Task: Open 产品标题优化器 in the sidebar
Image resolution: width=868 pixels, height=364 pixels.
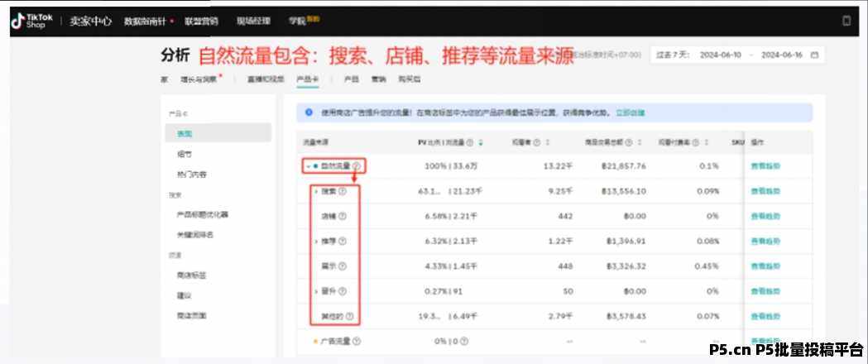Action: [x=202, y=214]
